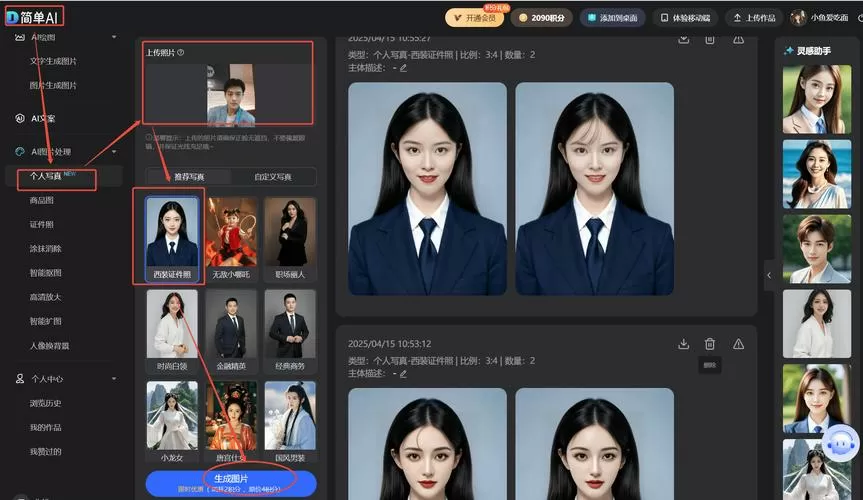The image size is (863, 500).
Task: Open the 上传照片 help question-mark icon
Action: 181,52
